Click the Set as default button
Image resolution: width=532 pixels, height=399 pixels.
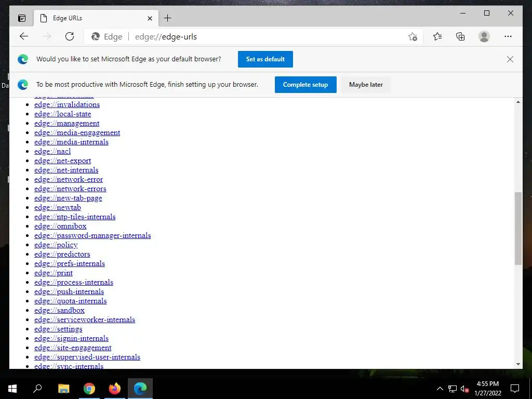[265, 59]
